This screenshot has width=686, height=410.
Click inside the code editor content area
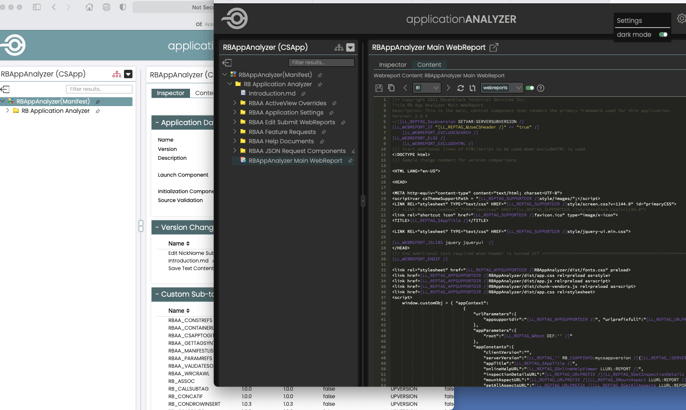[537, 241]
